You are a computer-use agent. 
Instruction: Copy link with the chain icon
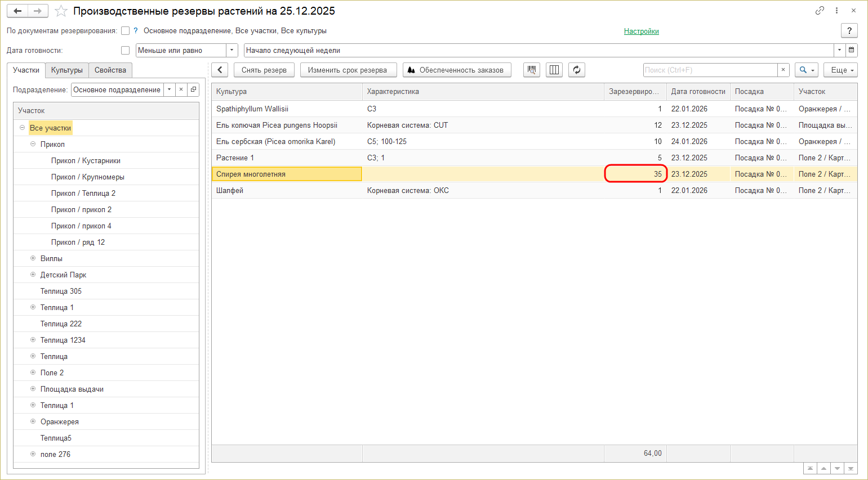click(820, 11)
